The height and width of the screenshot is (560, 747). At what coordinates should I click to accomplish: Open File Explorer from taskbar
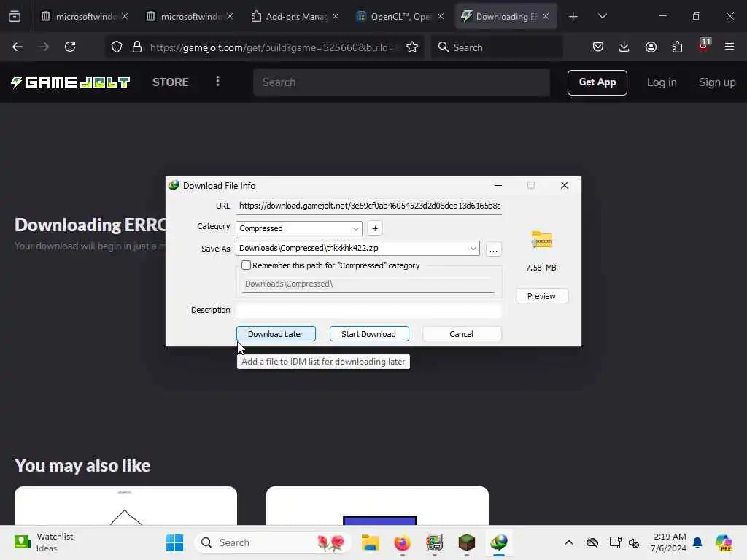[x=370, y=542]
